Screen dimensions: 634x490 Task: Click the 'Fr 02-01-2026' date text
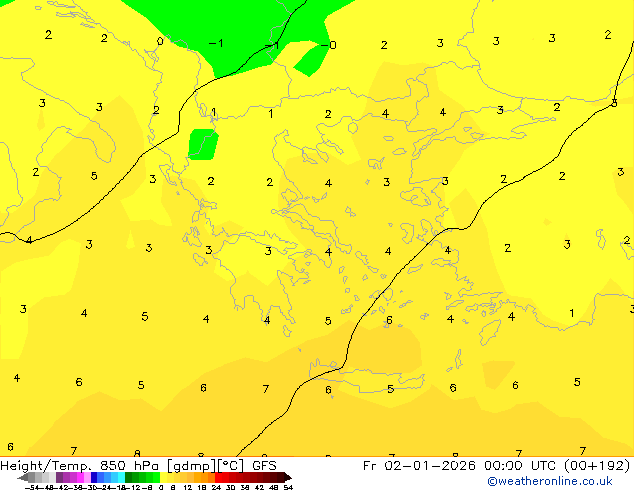[419, 465]
